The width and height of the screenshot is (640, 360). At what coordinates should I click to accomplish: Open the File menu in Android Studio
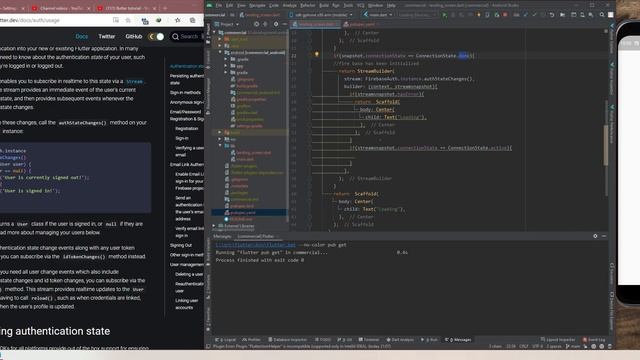[219, 5]
